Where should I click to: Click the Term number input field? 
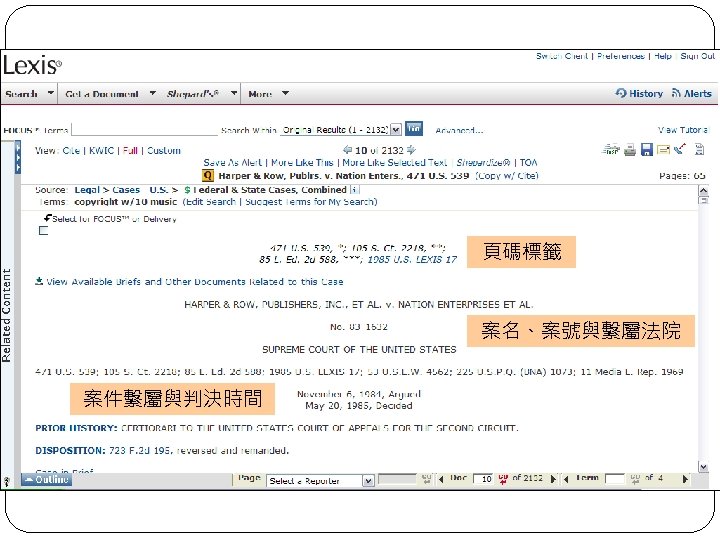(x=615, y=479)
